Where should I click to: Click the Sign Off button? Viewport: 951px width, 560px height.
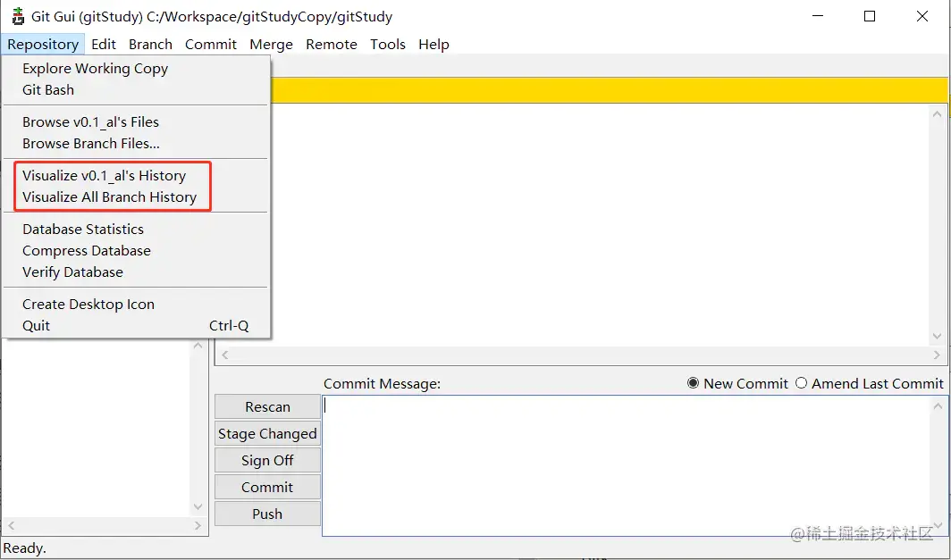click(x=267, y=460)
